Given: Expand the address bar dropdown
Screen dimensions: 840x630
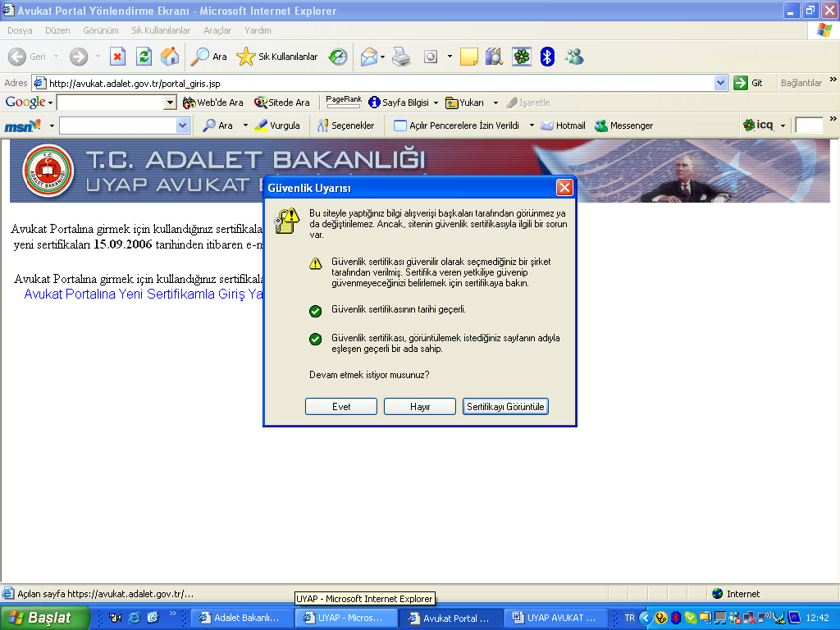Looking at the screenshot, I should tap(720, 83).
